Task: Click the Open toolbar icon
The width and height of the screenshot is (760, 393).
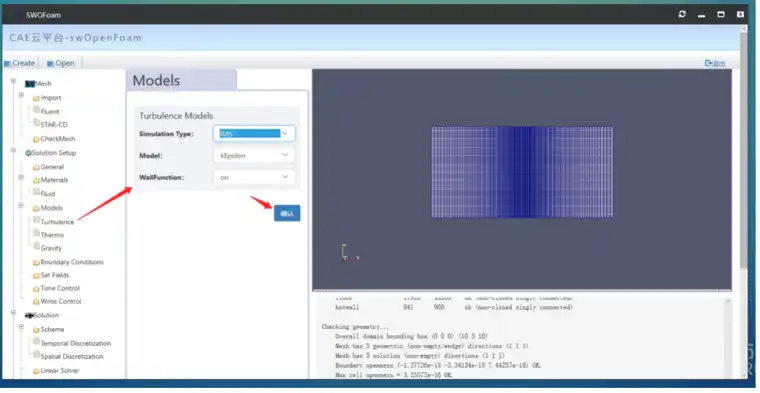Action: click(50, 63)
